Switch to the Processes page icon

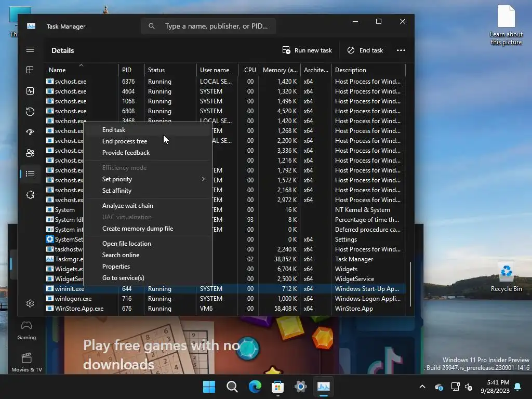pos(30,70)
